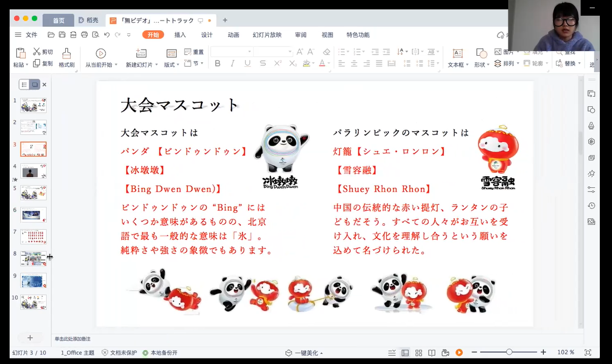Save the presentation with the floppy icon
This screenshot has height=364, width=612.
(62, 35)
